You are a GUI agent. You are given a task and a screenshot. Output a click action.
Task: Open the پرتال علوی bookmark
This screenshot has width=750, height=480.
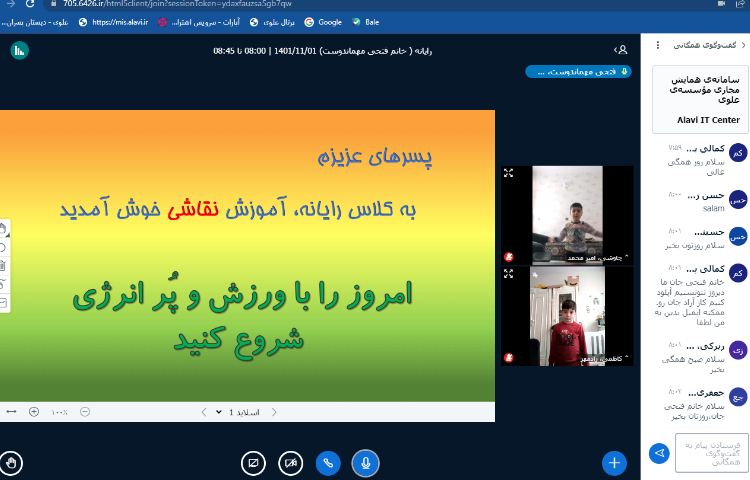[272, 22]
